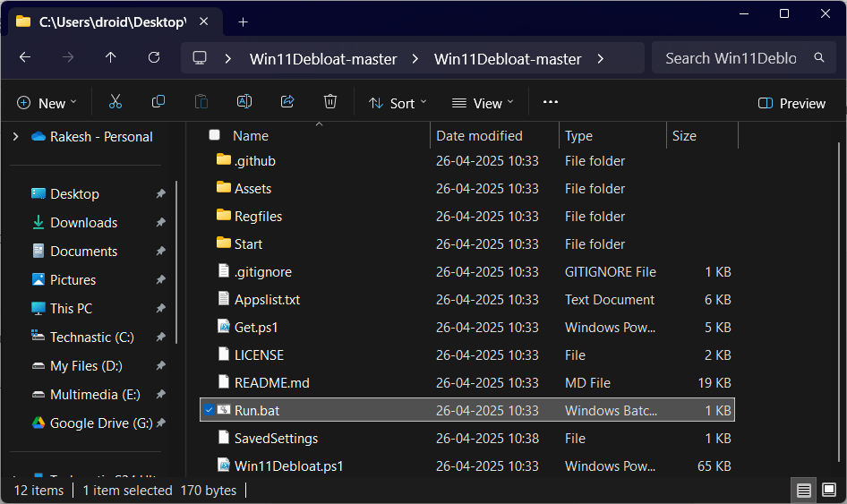Expand the Rakesh - Personal tree node
The height and width of the screenshot is (504, 847).
click(x=15, y=137)
